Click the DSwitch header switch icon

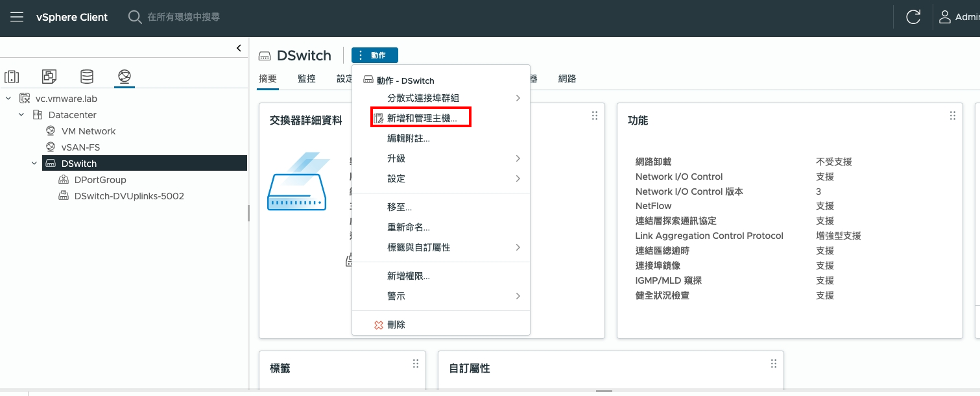264,56
